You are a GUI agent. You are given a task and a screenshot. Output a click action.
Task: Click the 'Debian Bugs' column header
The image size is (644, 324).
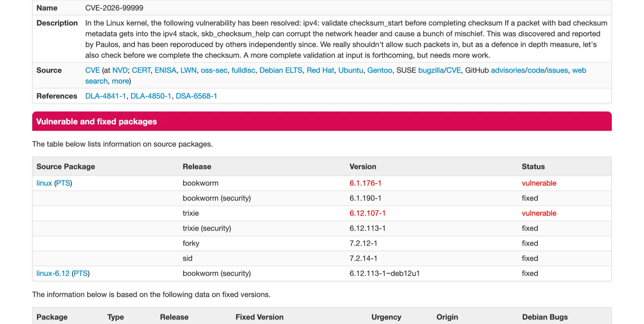coord(545,317)
